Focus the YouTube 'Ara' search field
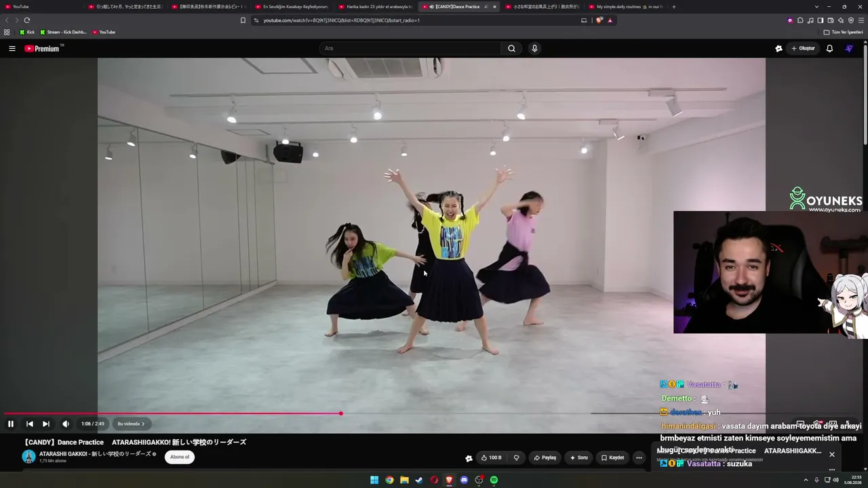 pos(410,48)
